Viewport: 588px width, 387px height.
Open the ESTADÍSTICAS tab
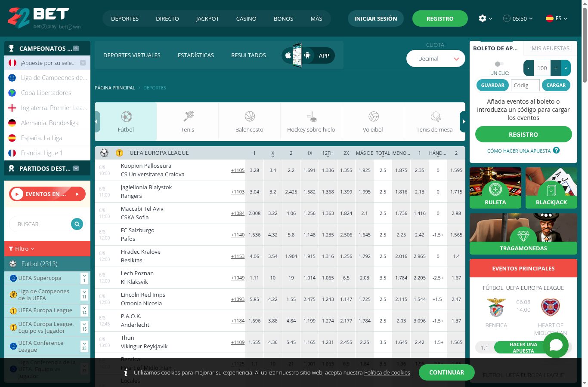point(196,55)
